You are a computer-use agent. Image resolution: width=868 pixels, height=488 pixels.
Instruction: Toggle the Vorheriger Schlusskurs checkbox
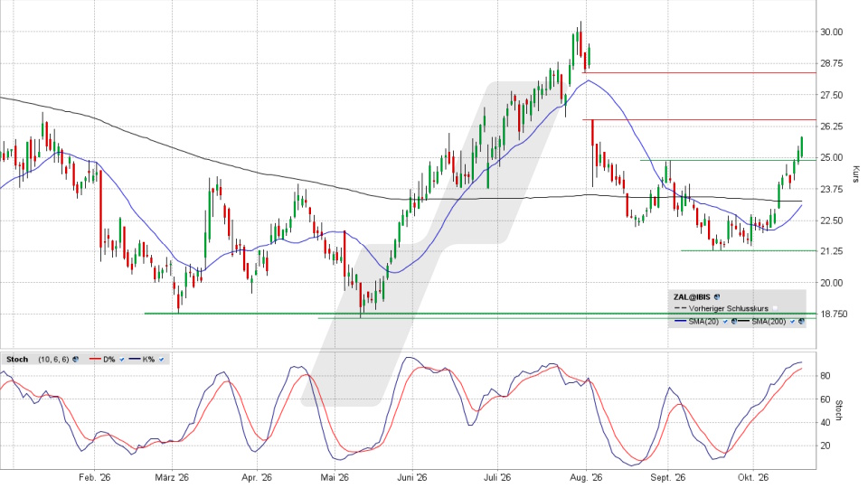click(775, 308)
